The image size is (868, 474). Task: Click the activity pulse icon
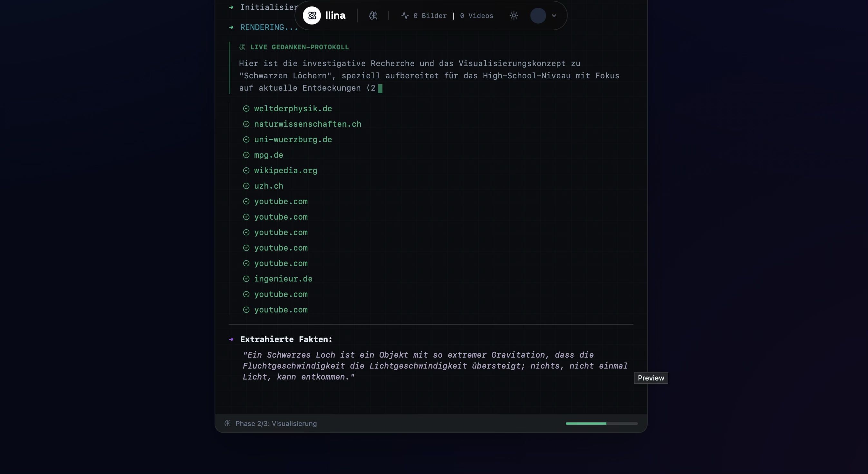tap(405, 15)
